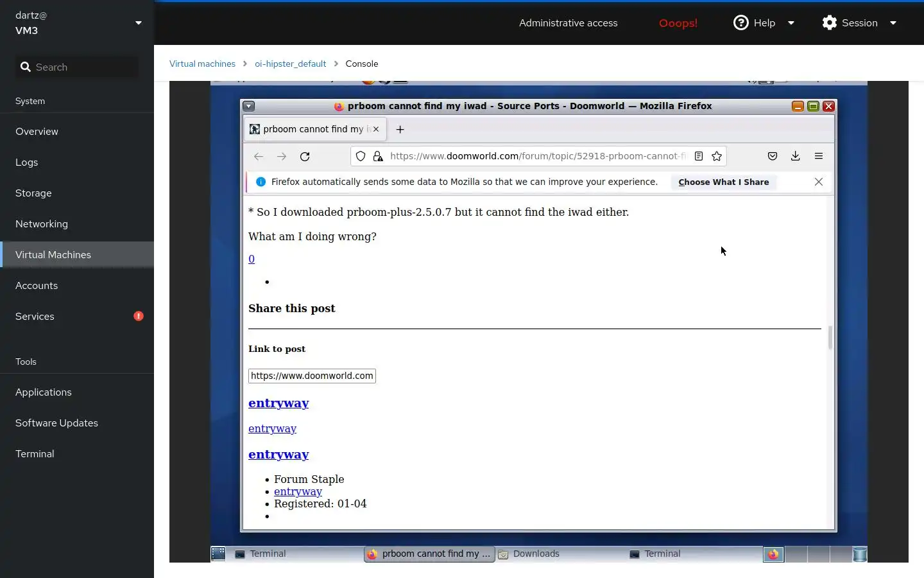This screenshot has height=578, width=924.
Task: Click the Administrative access button
Action: (x=569, y=22)
